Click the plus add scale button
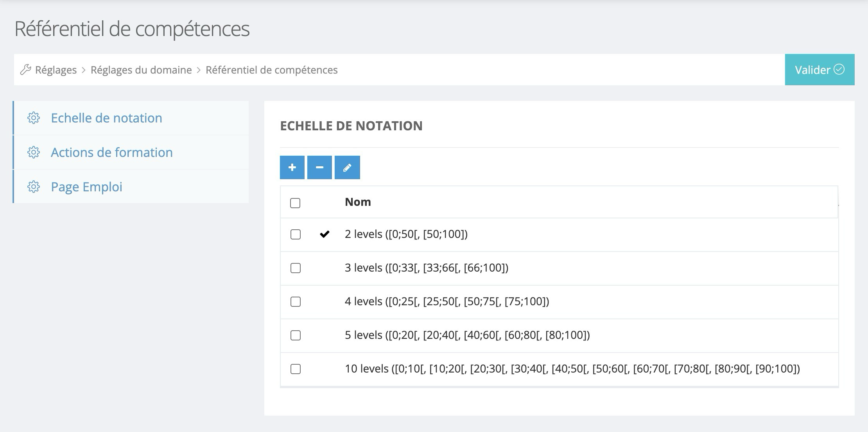 coord(292,167)
